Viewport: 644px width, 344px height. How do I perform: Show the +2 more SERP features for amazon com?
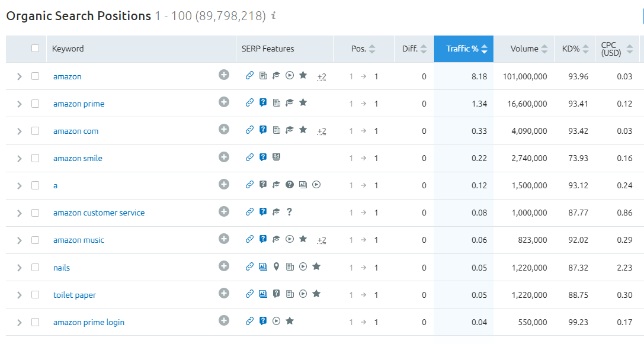click(322, 131)
